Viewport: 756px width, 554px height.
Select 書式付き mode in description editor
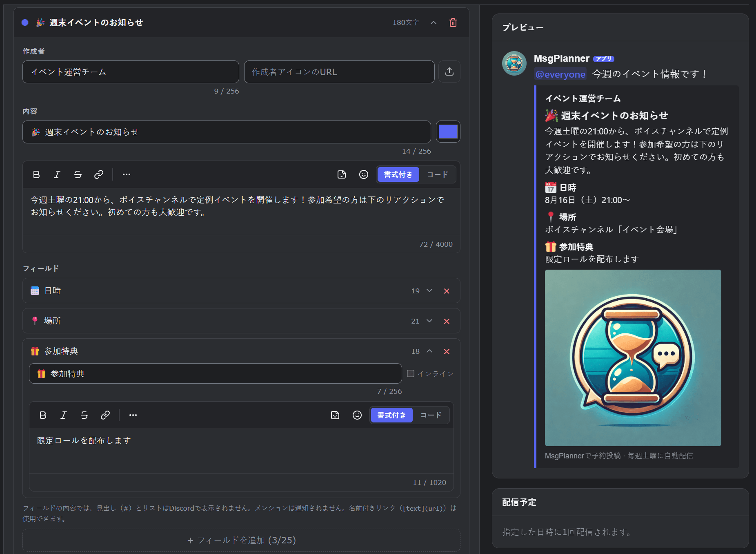tap(398, 174)
